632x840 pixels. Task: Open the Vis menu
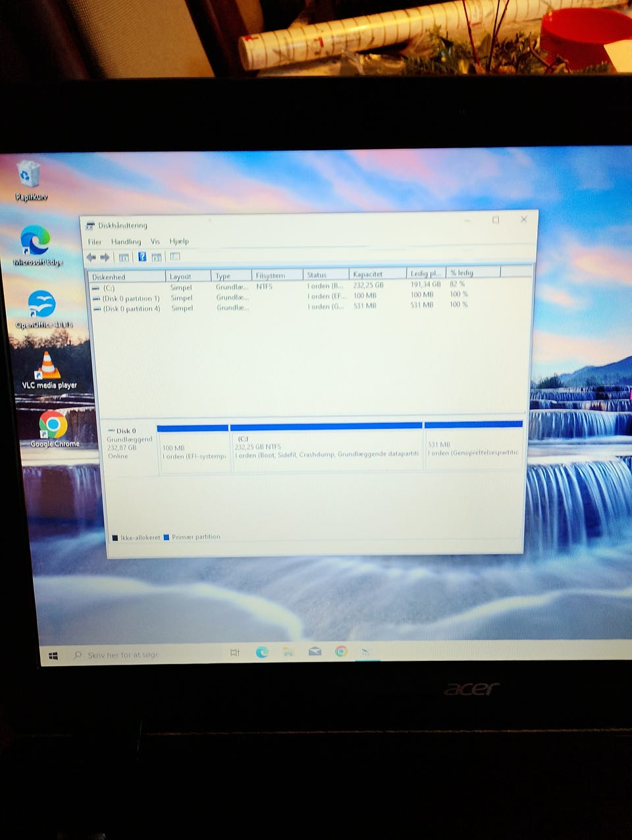pyautogui.click(x=155, y=241)
